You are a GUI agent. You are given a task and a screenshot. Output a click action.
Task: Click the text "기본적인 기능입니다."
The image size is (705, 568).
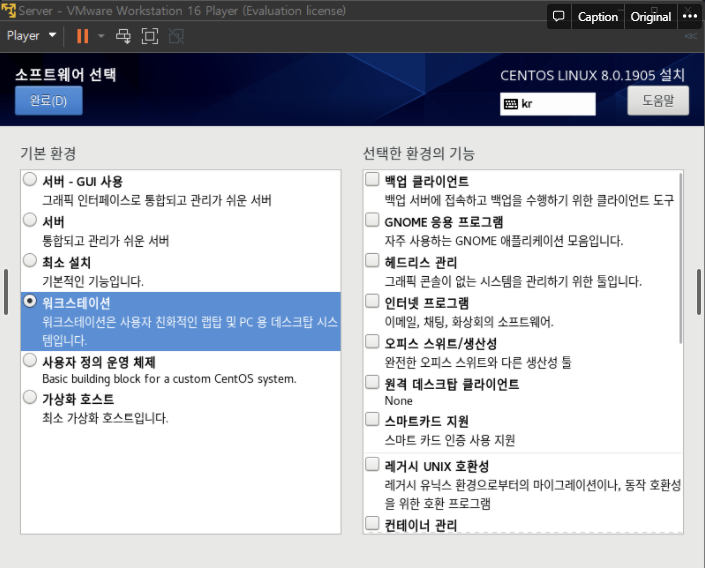93,282
